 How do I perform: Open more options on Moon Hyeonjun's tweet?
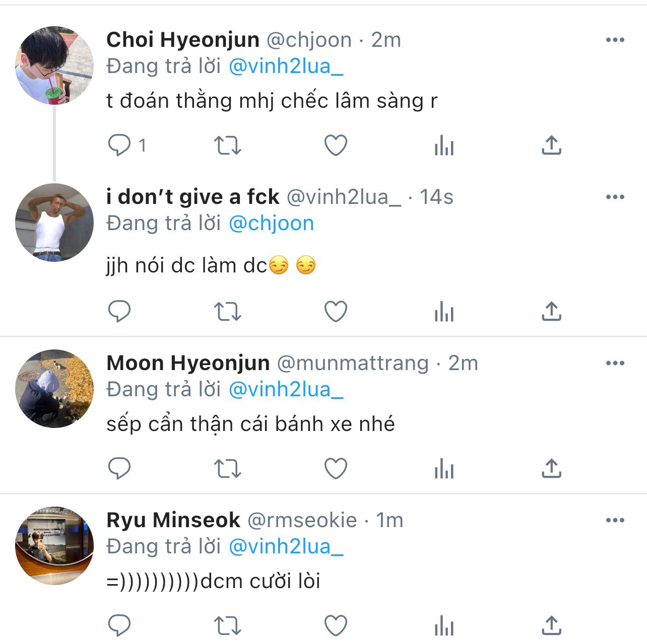[x=615, y=364]
